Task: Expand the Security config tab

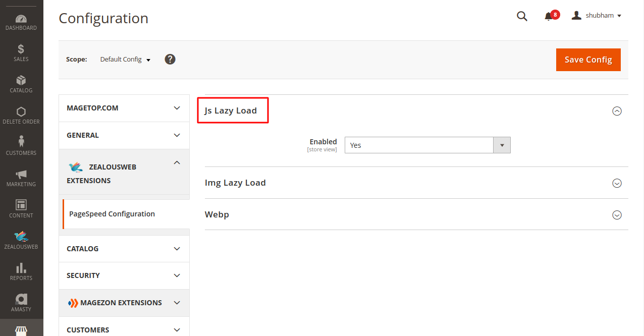Action: tap(124, 275)
